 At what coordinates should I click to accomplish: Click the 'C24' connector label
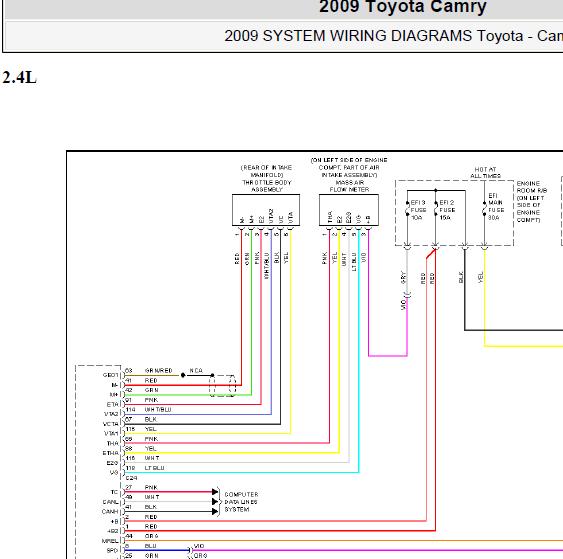pyautogui.click(x=131, y=478)
